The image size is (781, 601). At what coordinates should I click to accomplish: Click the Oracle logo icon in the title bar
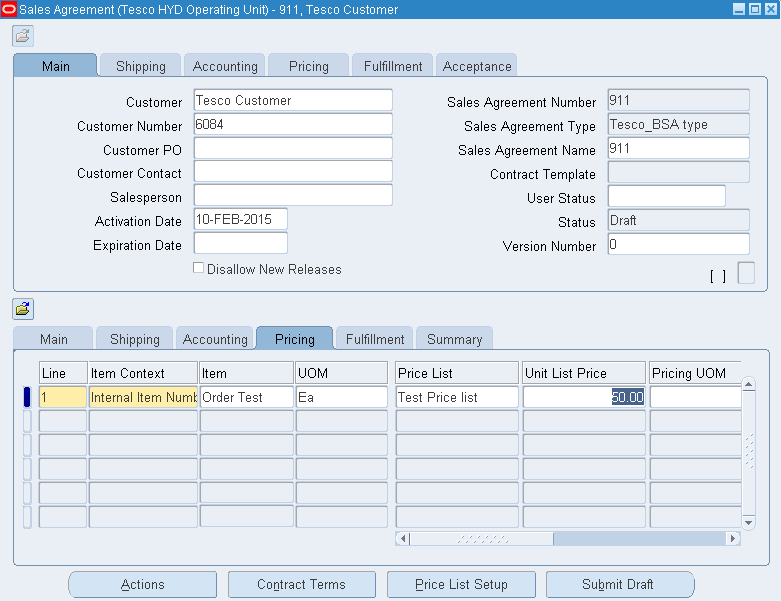pyautogui.click(x=8, y=9)
